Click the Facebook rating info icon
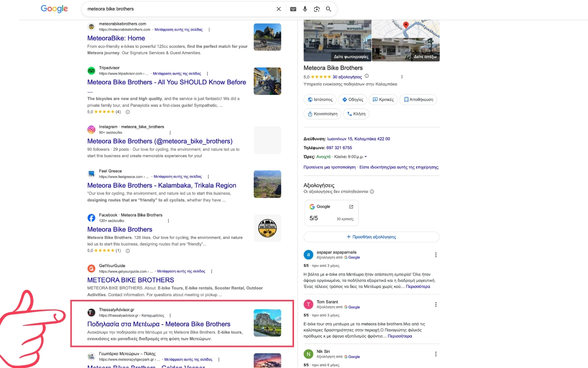The height and width of the screenshot is (368, 588). click(x=128, y=251)
